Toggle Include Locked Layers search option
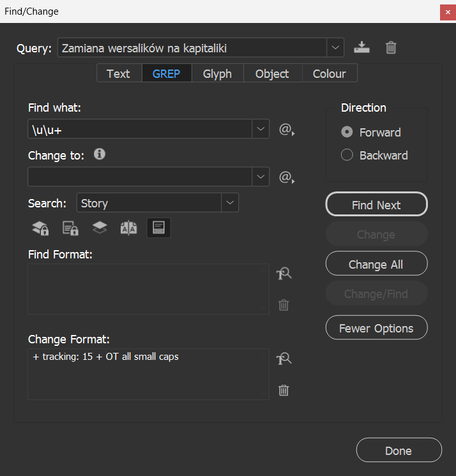Screen dimensions: 456x476 tap(40, 228)
